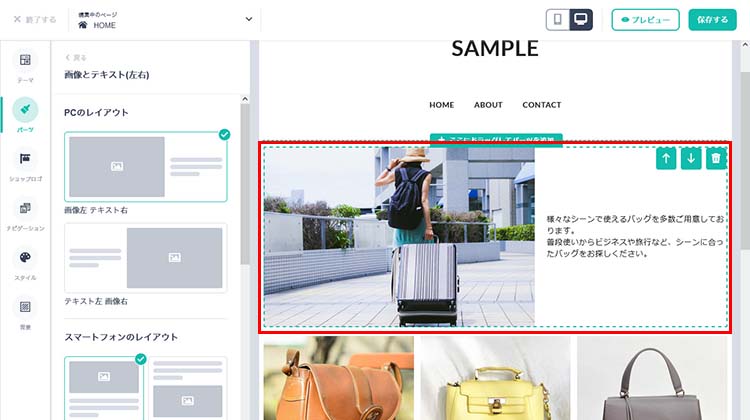Click 終了する to exit the editor
Screen dimensions: 750x420
(x=34, y=20)
